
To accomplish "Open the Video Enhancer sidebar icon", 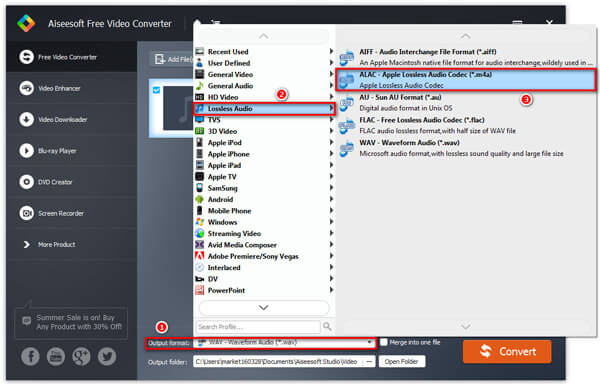I will click(x=26, y=88).
